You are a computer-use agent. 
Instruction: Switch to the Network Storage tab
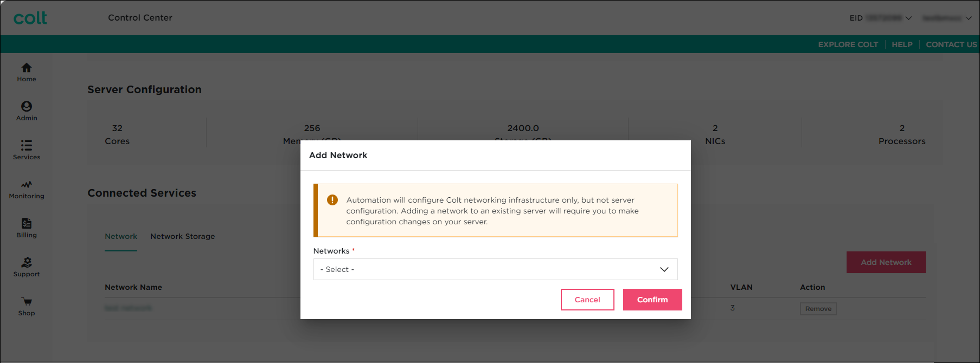coord(182,236)
